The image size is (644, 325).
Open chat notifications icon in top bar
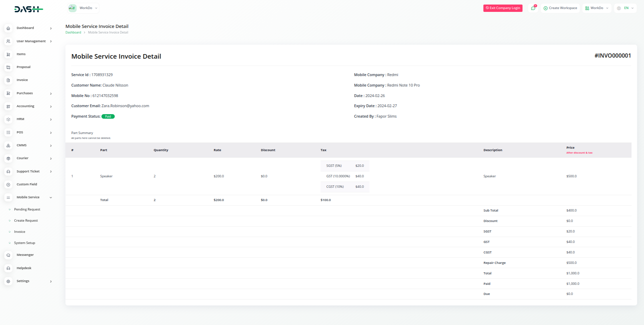533,8
